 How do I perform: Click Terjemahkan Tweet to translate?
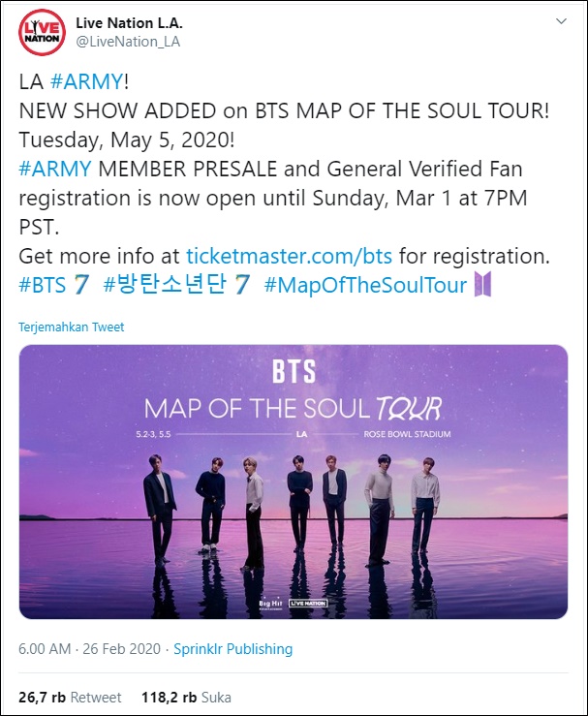pos(72,327)
